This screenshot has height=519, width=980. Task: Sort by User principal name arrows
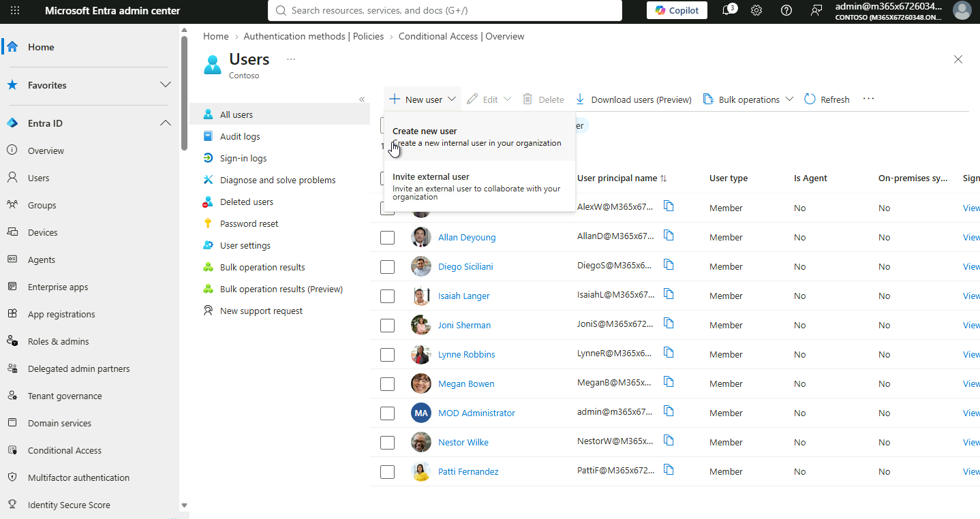[x=664, y=178]
